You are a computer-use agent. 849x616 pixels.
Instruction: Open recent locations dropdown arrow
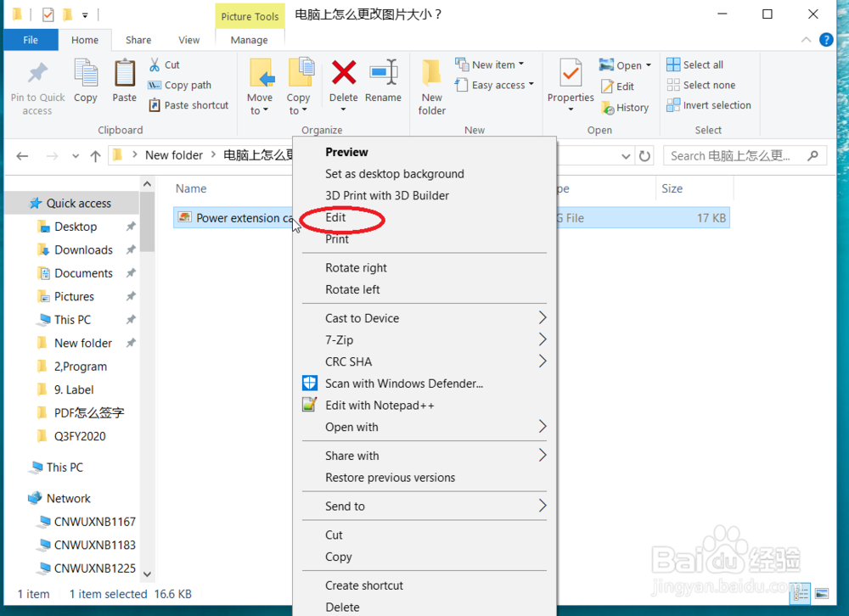click(76, 156)
